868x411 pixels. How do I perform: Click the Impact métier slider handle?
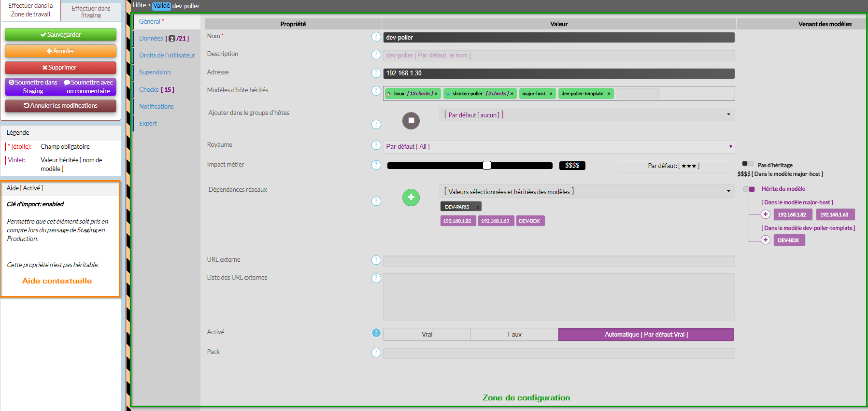(x=487, y=166)
